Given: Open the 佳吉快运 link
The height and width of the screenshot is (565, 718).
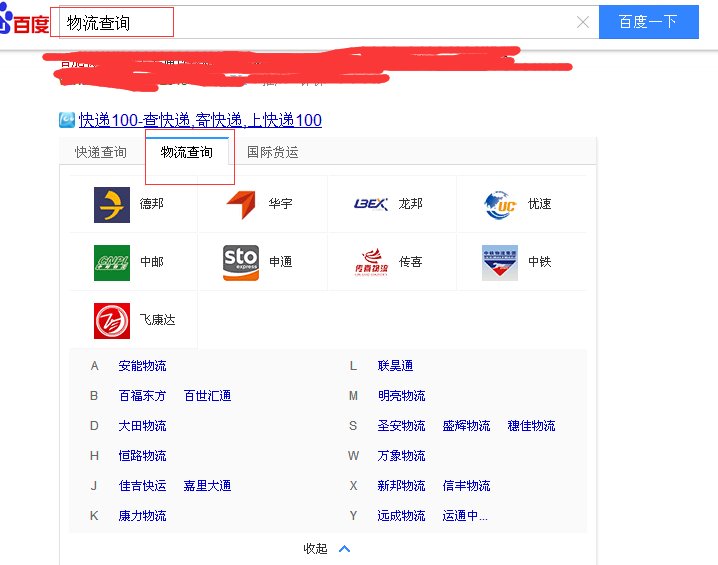Looking at the screenshot, I should (x=142, y=486).
